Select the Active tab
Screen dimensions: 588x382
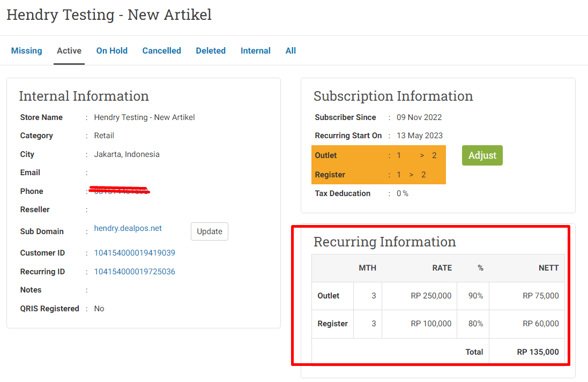69,50
